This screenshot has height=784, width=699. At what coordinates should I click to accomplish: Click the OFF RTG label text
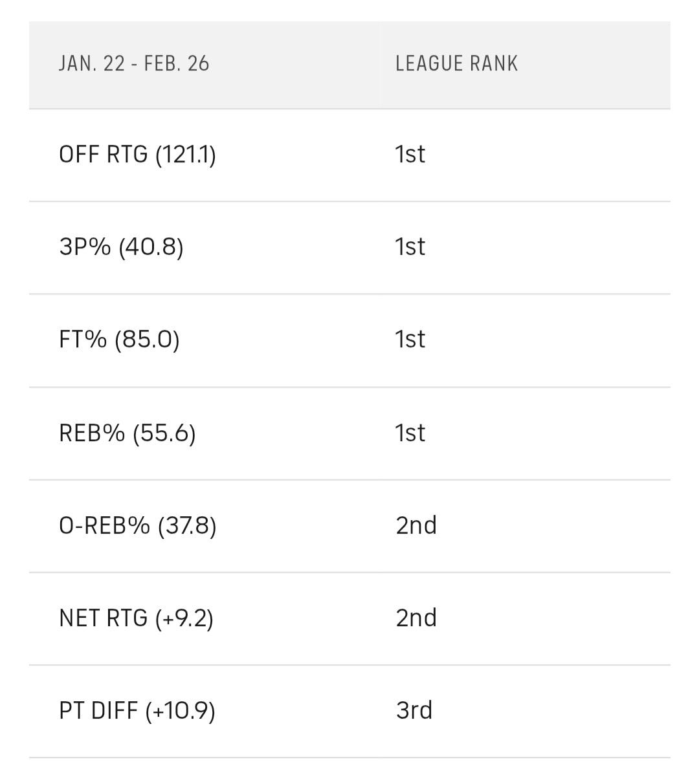tap(103, 155)
